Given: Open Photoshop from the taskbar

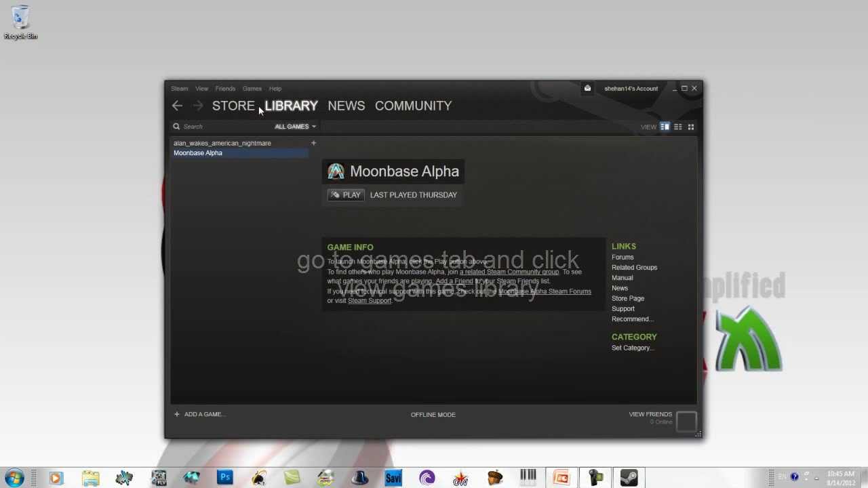Looking at the screenshot, I should tap(225, 477).
